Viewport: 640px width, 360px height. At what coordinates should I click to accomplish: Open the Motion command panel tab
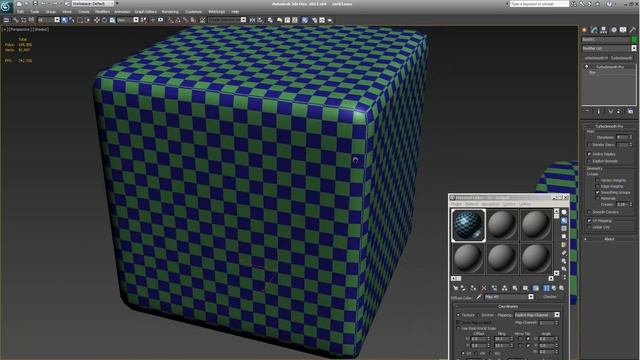tap(614, 29)
